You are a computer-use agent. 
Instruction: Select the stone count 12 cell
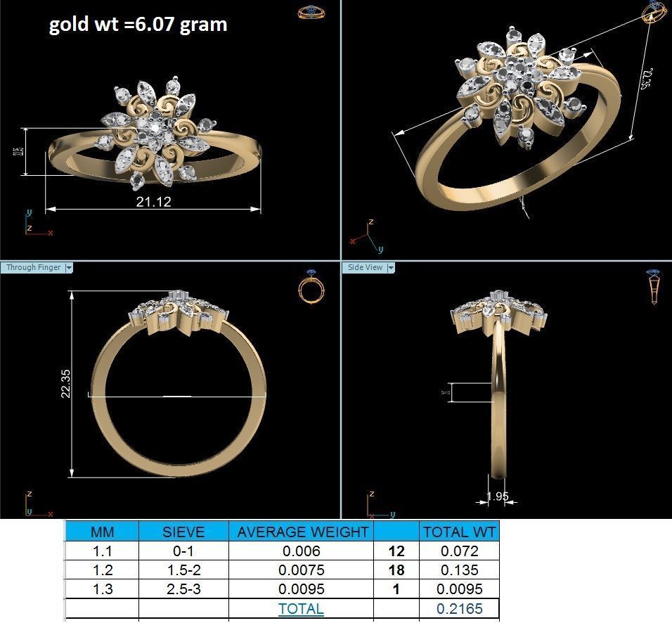click(x=396, y=551)
